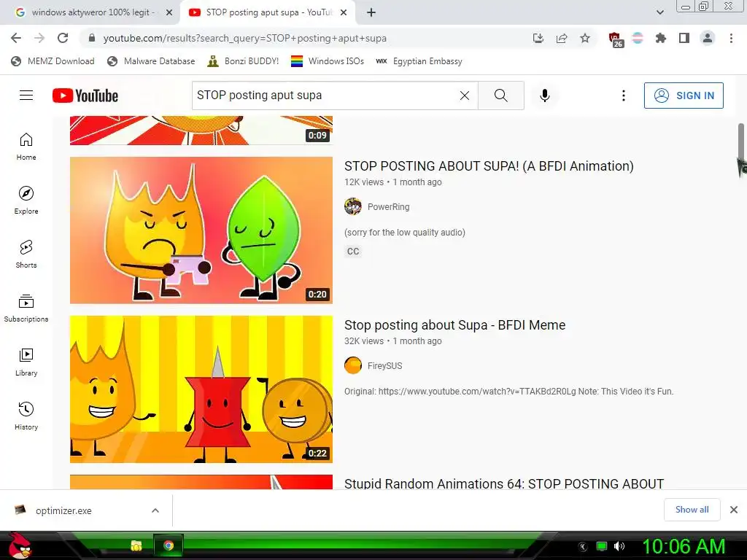Open Home in the sidebar
Screen dimensions: 747x560
[x=26, y=146]
